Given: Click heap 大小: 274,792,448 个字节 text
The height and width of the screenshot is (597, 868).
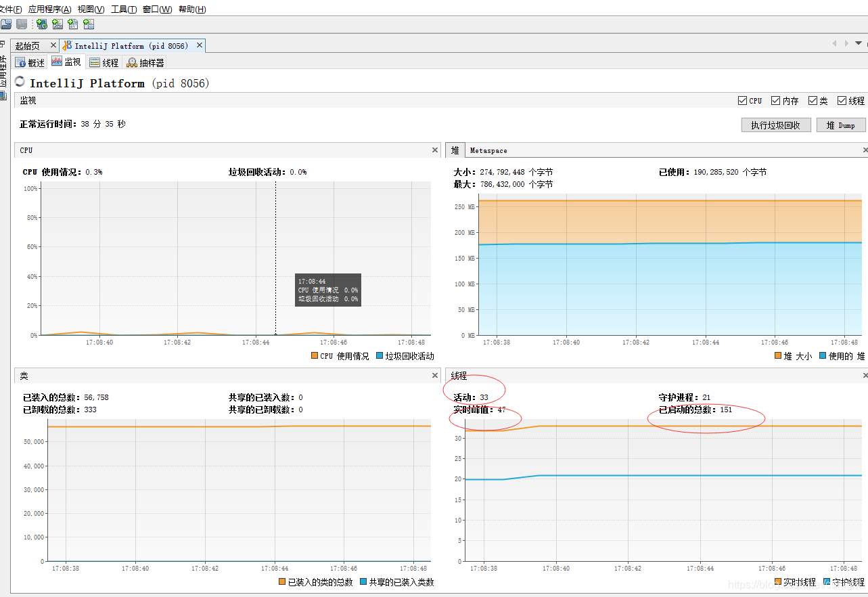Looking at the screenshot, I should click(503, 172).
